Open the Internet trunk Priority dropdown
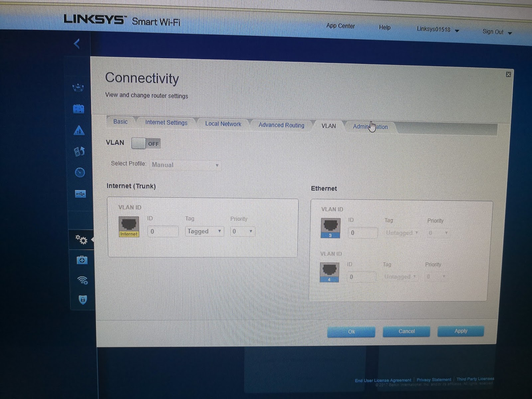Screen dimensions: 532x399 (242, 231)
